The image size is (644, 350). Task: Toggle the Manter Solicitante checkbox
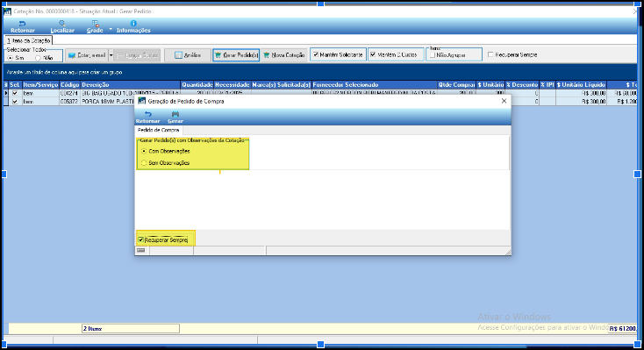[316, 54]
